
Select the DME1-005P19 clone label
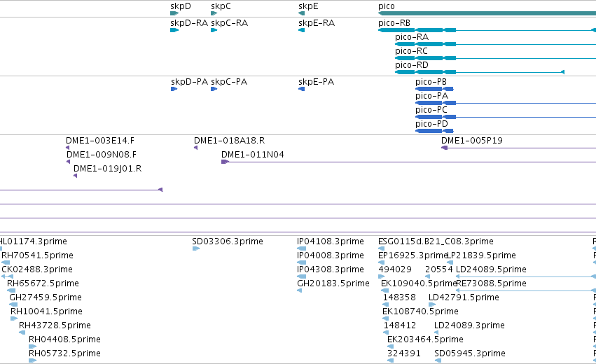(472, 141)
